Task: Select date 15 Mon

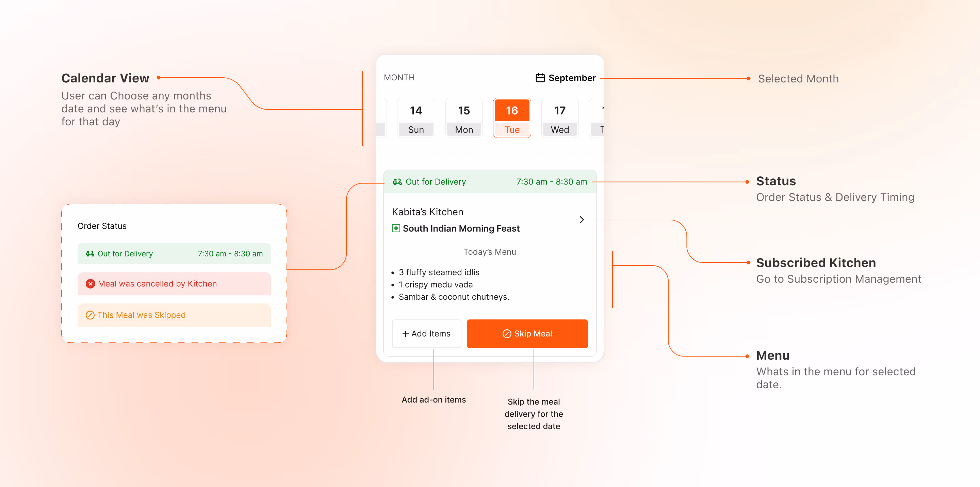Action: [464, 118]
